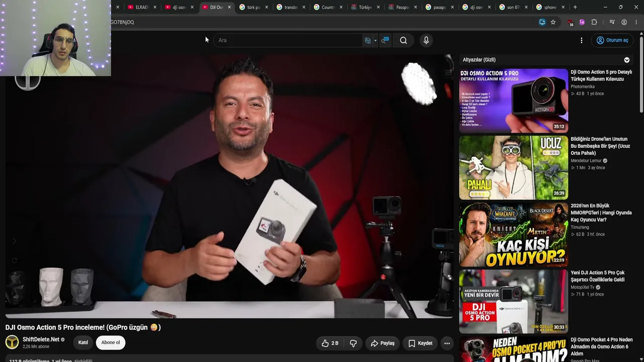Screen dimensions: 644x362
Task: Open the translate icon dropdown arrow
Action: coord(375,41)
